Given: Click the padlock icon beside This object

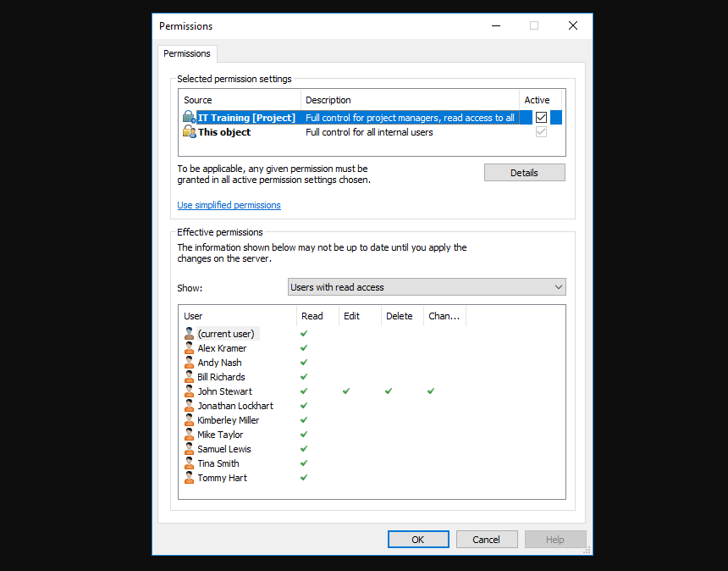Looking at the screenshot, I should (x=187, y=132).
